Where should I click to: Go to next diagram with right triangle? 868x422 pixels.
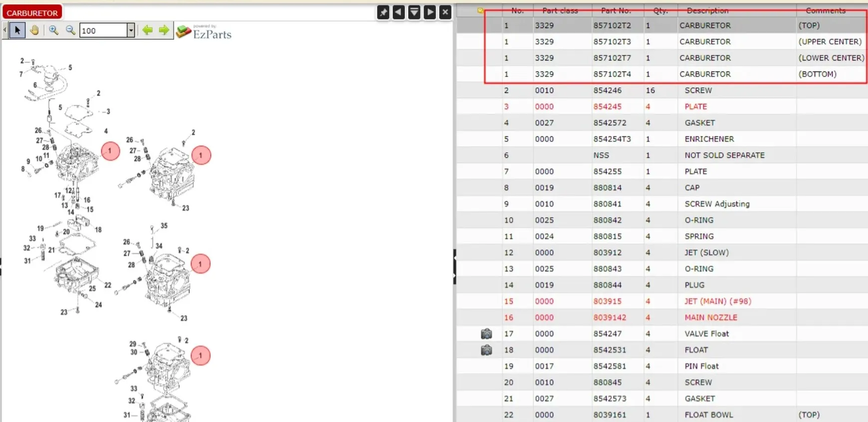pos(430,12)
